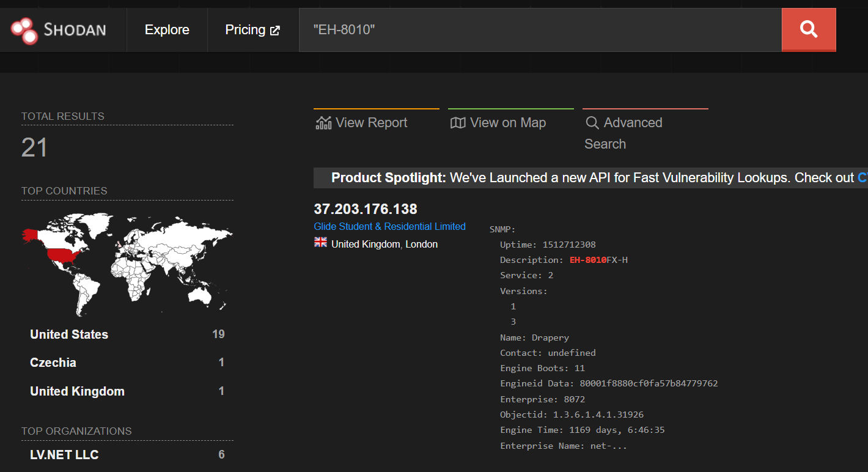Click the SNMP: header line
The height and width of the screenshot is (472, 868).
502,229
